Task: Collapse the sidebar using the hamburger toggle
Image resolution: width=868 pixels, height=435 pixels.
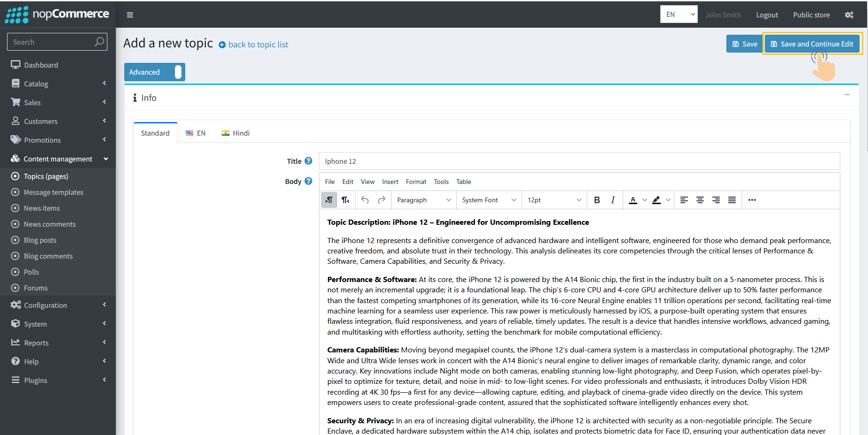Action: coord(129,15)
